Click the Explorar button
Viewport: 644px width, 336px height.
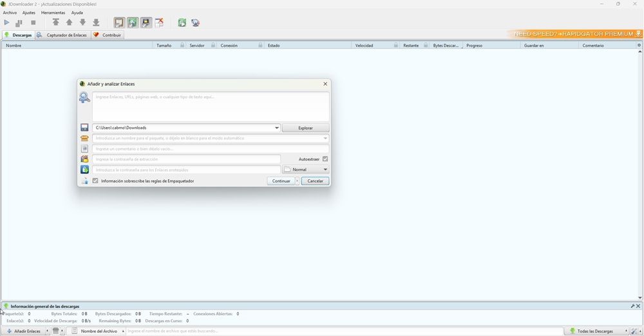click(305, 128)
